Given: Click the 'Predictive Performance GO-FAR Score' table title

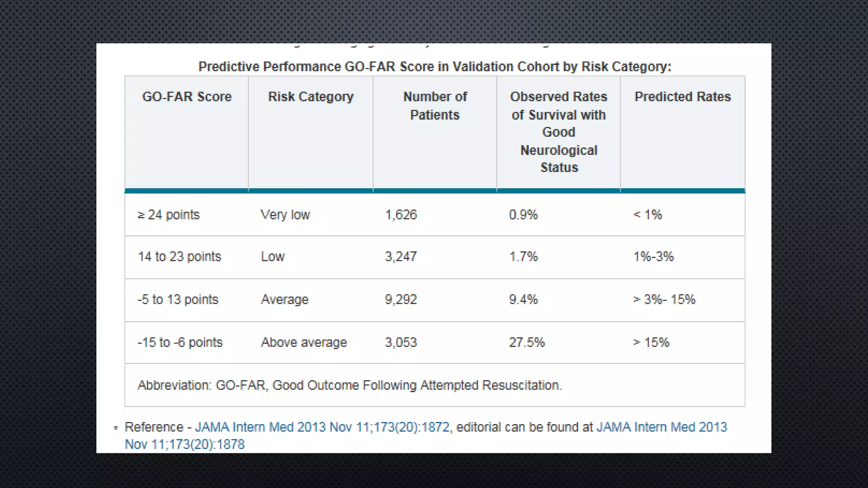Looking at the screenshot, I should coord(435,67).
